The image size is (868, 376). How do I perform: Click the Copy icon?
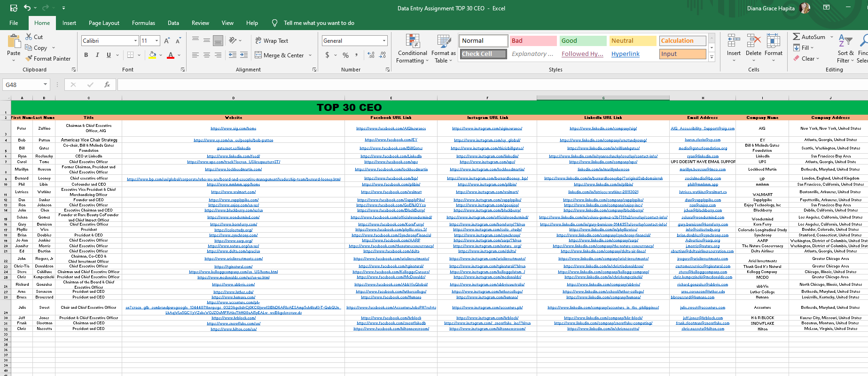pos(29,47)
